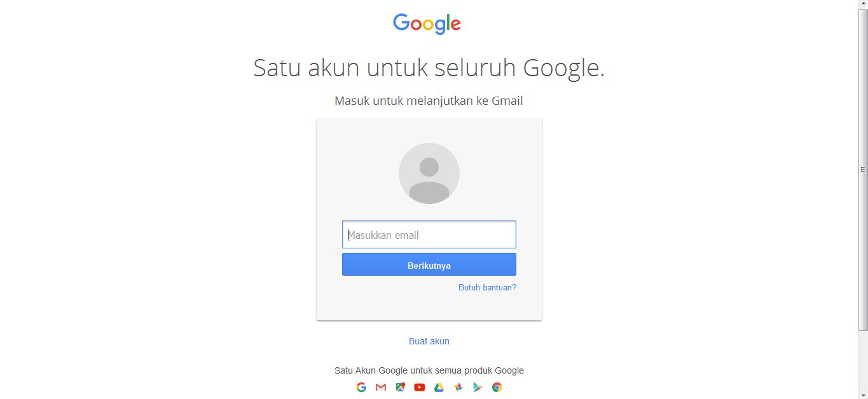Click the gray profile avatar placeholder
This screenshot has height=399, width=868.
(x=429, y=173)
